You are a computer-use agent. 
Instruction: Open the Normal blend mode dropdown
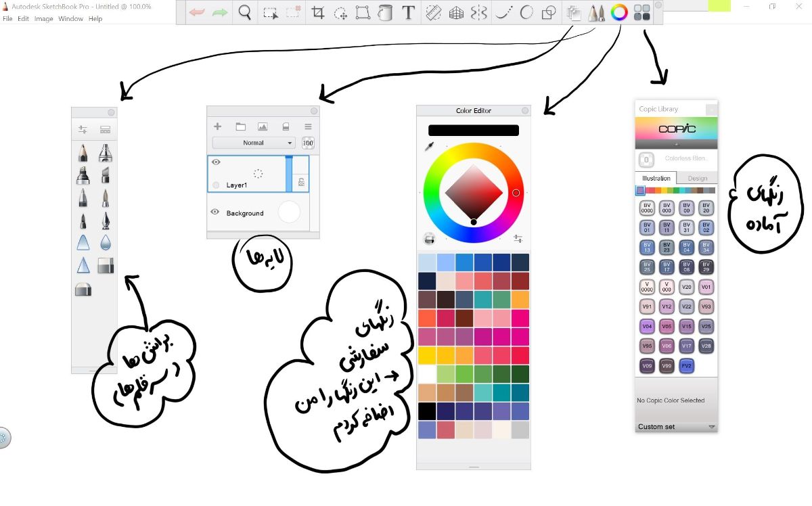(x=254, y=143)
